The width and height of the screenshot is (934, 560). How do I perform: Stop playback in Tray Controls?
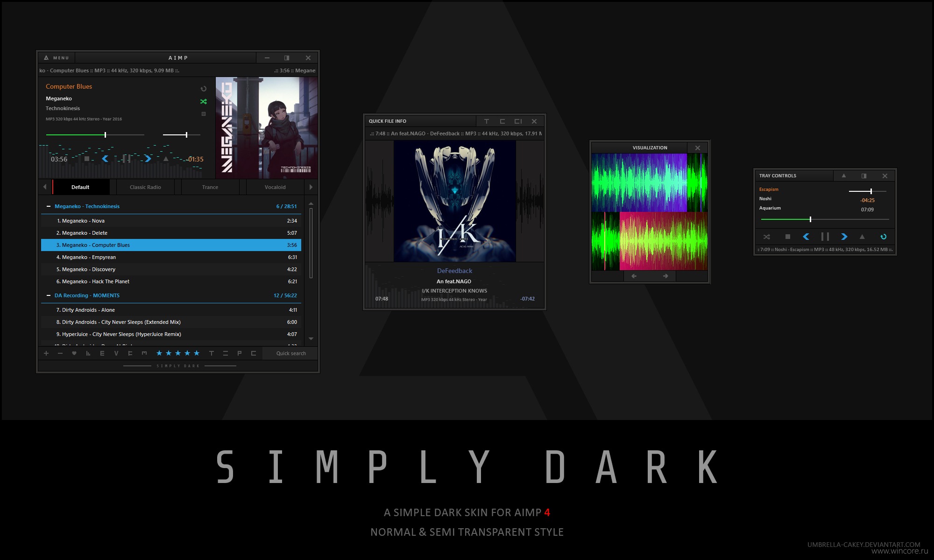tap(788, 237)
